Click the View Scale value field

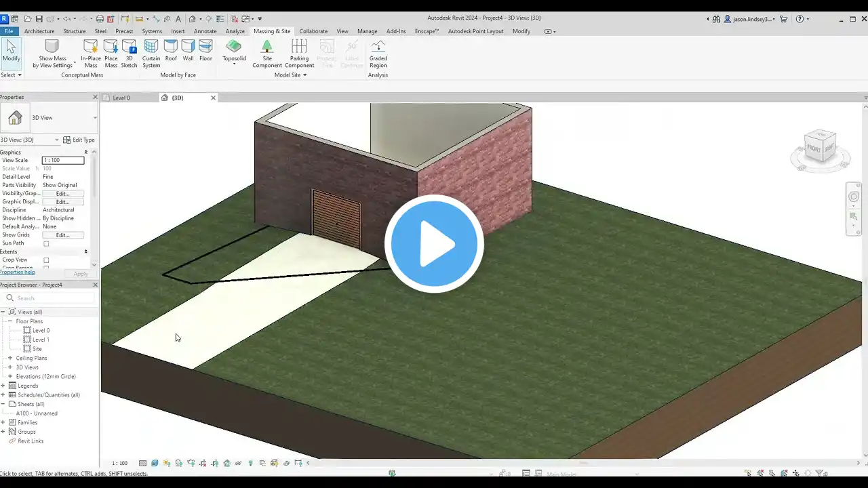63,160
